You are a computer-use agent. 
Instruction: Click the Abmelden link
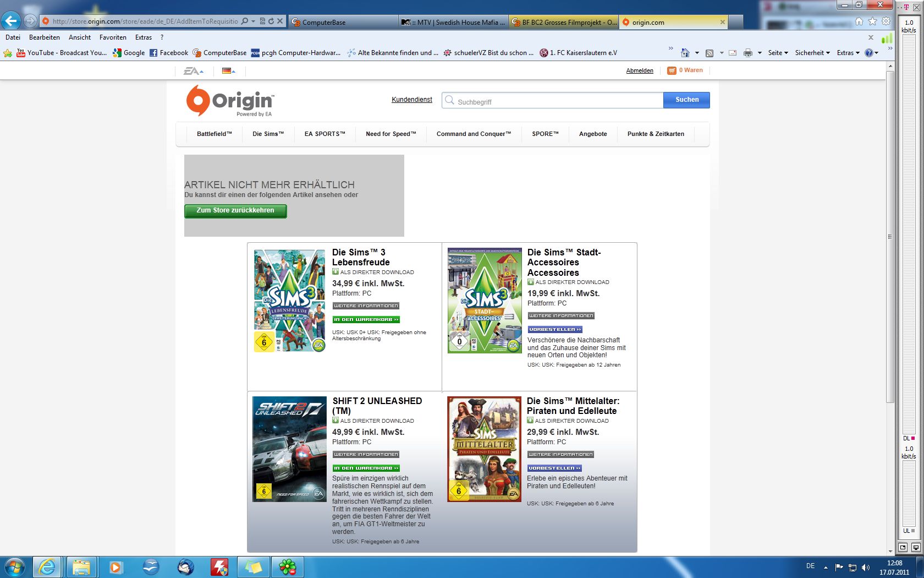point(640,70)
